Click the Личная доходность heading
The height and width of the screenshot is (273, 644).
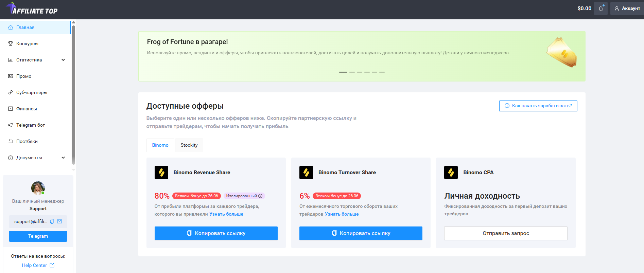tap(482, 196)
